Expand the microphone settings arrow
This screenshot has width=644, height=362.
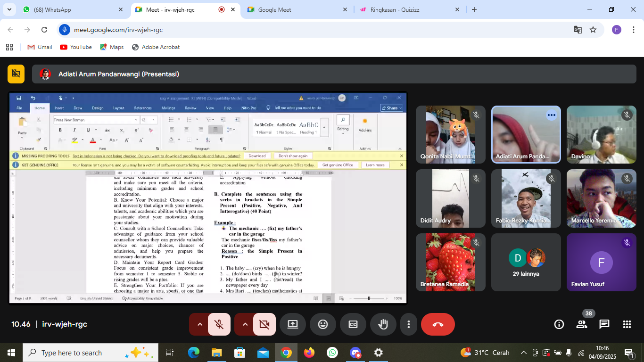point(199,324)
